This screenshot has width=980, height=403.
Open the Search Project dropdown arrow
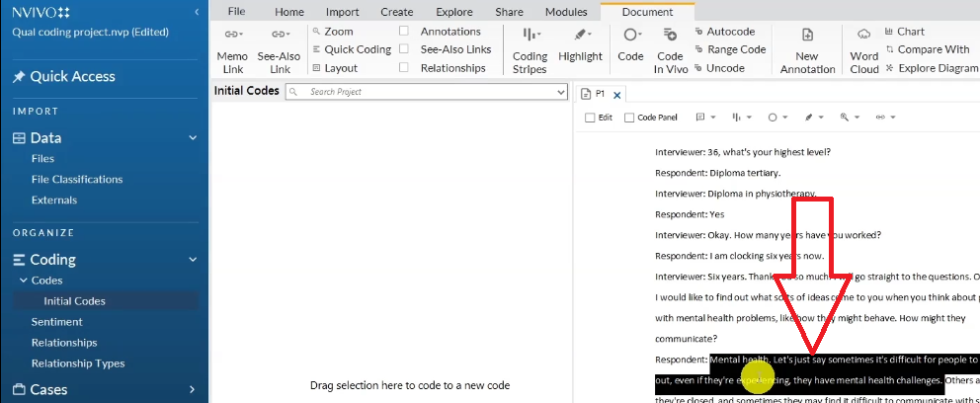pos(560,92)
